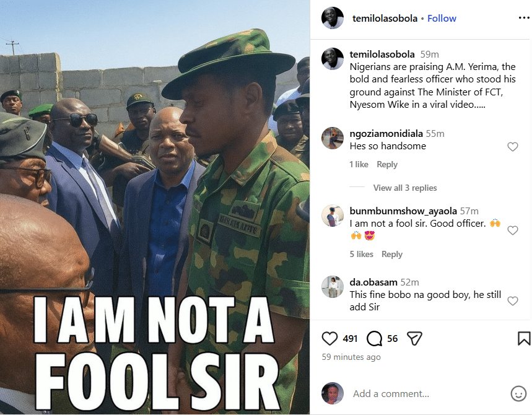Viewport: 532px width, 415px height.
Task: Like the post using the heart icon
Action: (329, 338)
